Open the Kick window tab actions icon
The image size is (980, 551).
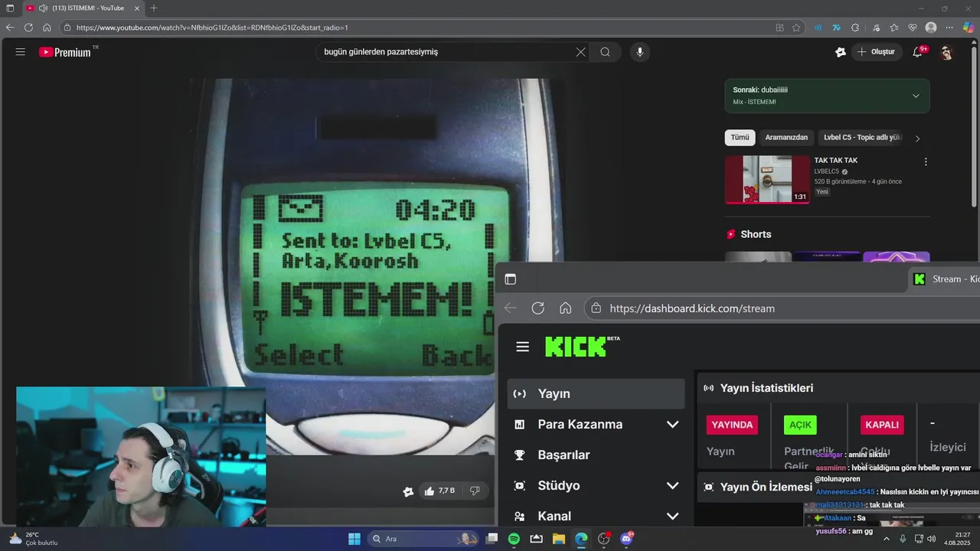[511, 279]
